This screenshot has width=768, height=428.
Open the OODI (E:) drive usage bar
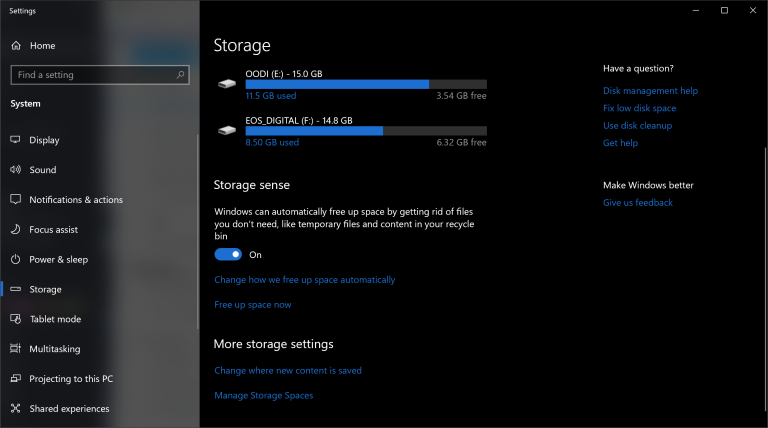coord(366,84)
